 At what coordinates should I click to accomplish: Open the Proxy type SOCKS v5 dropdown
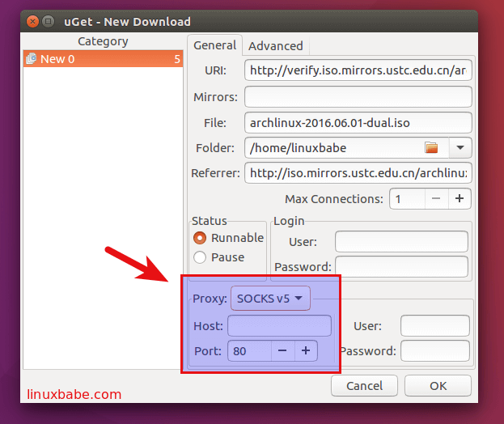coord(269,299)
